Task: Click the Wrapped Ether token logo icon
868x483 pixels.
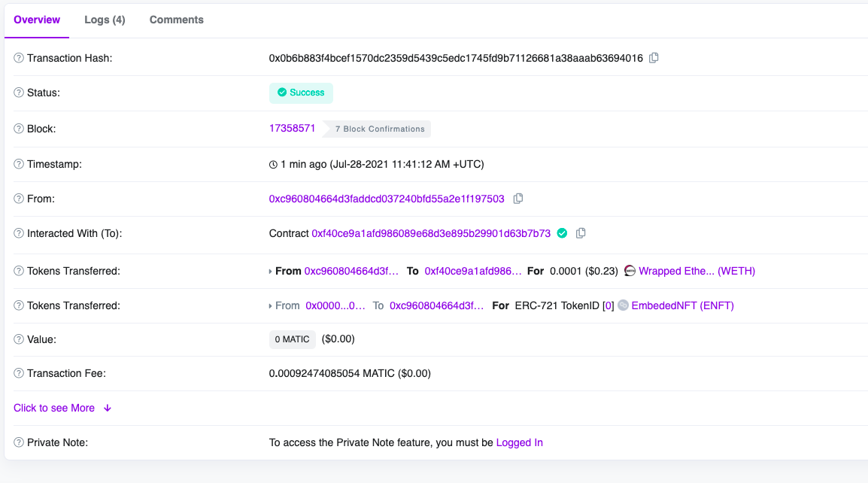Action: point(630,271)
